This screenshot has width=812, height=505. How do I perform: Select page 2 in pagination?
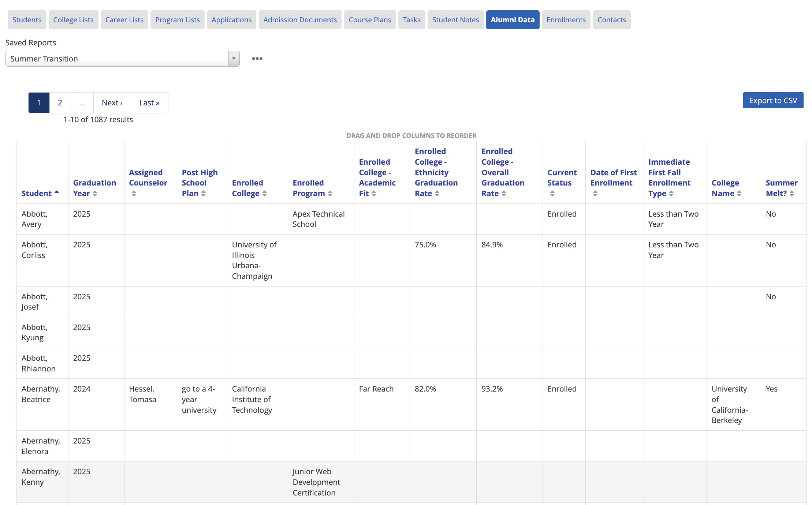click(60, 103)
